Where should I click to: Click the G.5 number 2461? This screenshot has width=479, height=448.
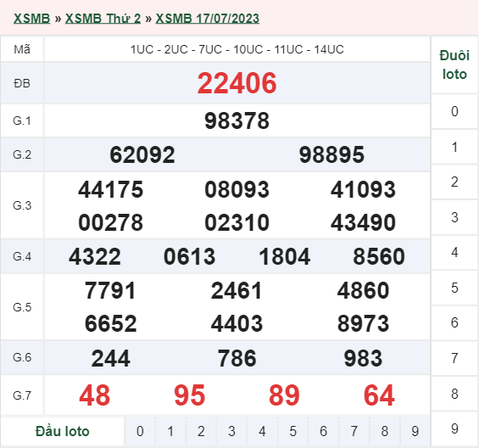237,290
